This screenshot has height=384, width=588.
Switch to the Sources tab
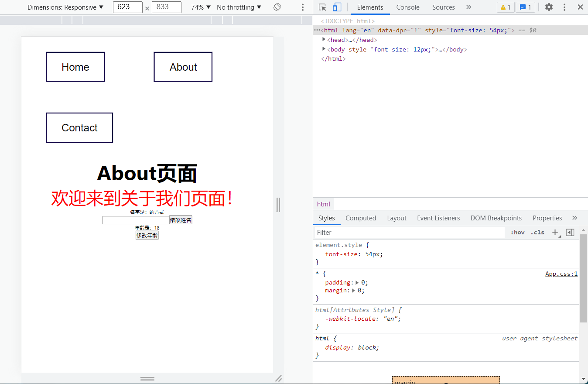pyautogui.click(x=443, y=7)
